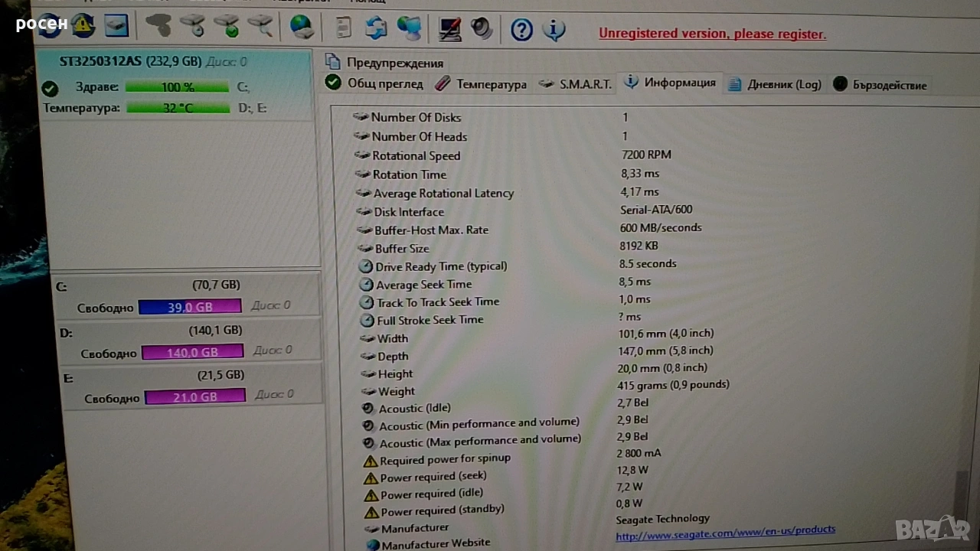Click the 'Unregistered version, please register' link
This screenshot has width=980, height=551.
pyautogui.click(x=712, y=34)
